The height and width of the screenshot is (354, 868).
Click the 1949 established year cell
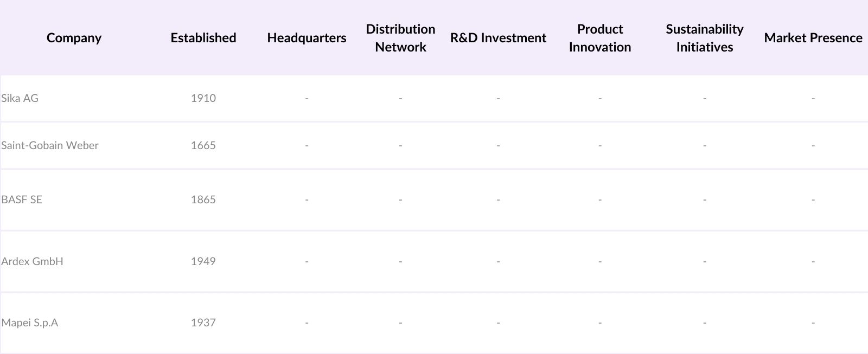(203, 261)
